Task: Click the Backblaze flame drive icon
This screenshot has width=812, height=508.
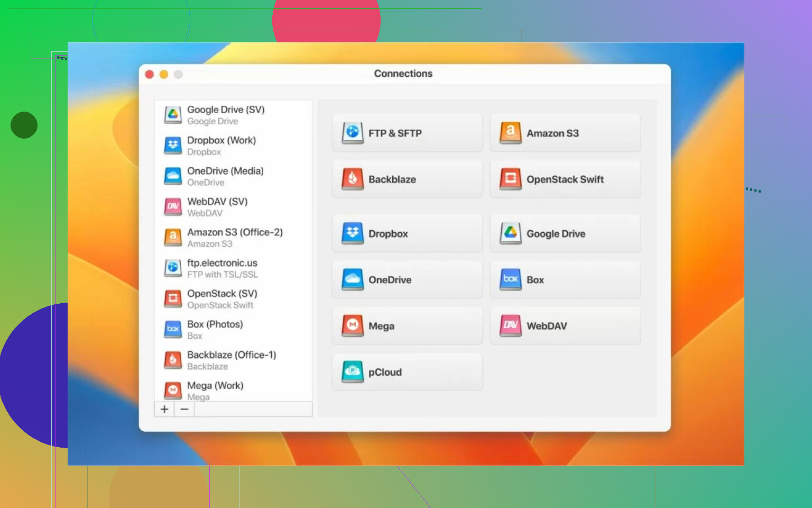Action: [352, 179]
